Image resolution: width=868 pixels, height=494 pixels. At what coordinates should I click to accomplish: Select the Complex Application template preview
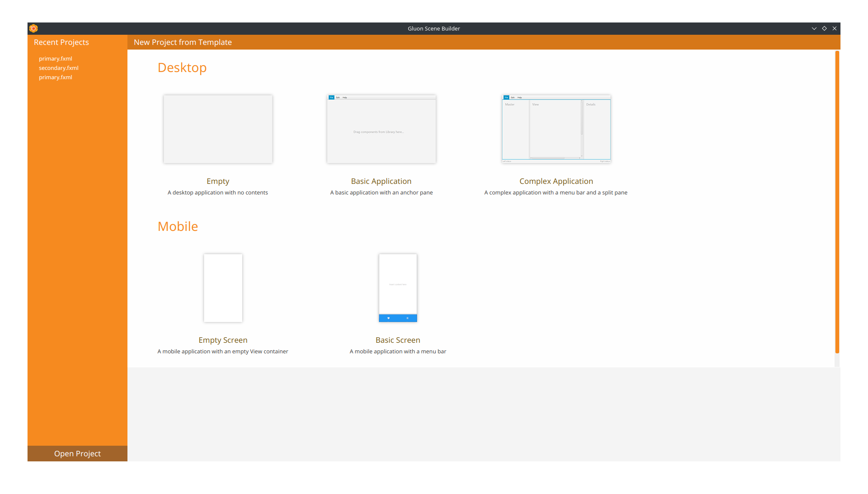tap(556, 129)
